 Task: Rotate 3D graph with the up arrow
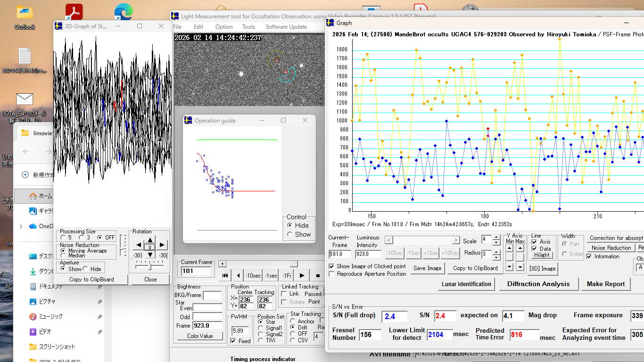pos(149,239)
